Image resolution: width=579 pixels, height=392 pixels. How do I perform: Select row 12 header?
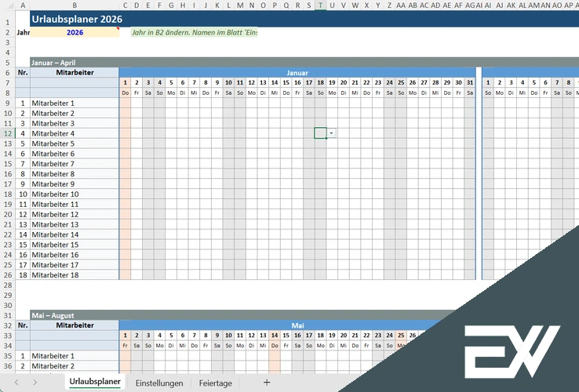[8, 133]
